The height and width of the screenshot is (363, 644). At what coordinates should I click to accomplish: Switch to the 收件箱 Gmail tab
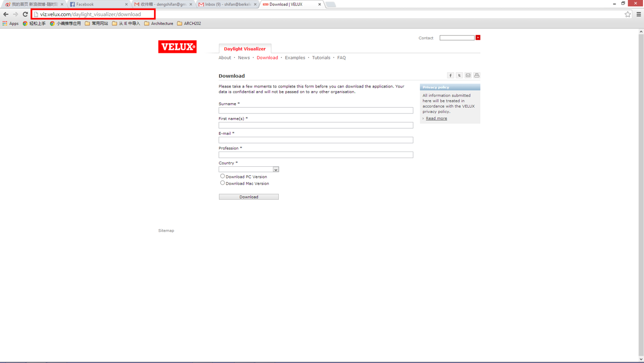pos(163,4)
